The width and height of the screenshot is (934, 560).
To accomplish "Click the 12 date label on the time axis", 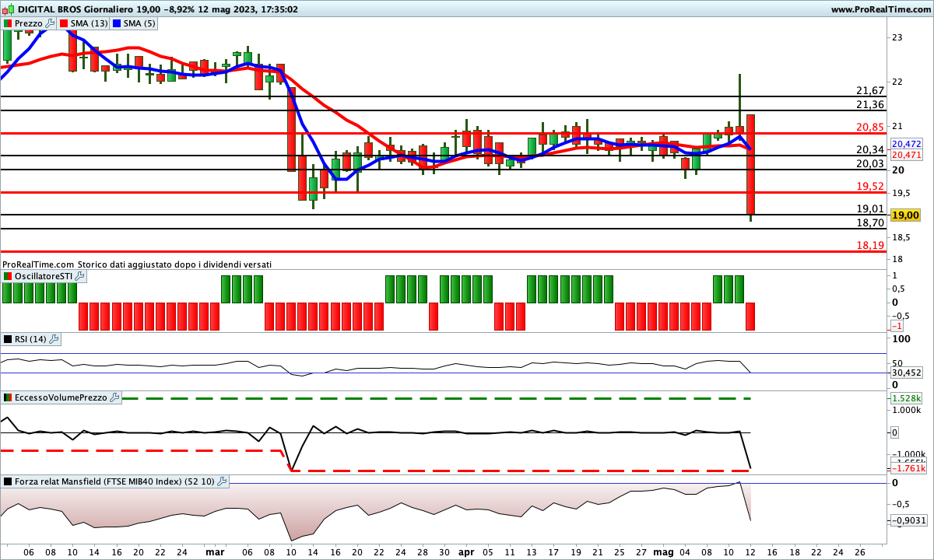I will [x=750, y=551].
